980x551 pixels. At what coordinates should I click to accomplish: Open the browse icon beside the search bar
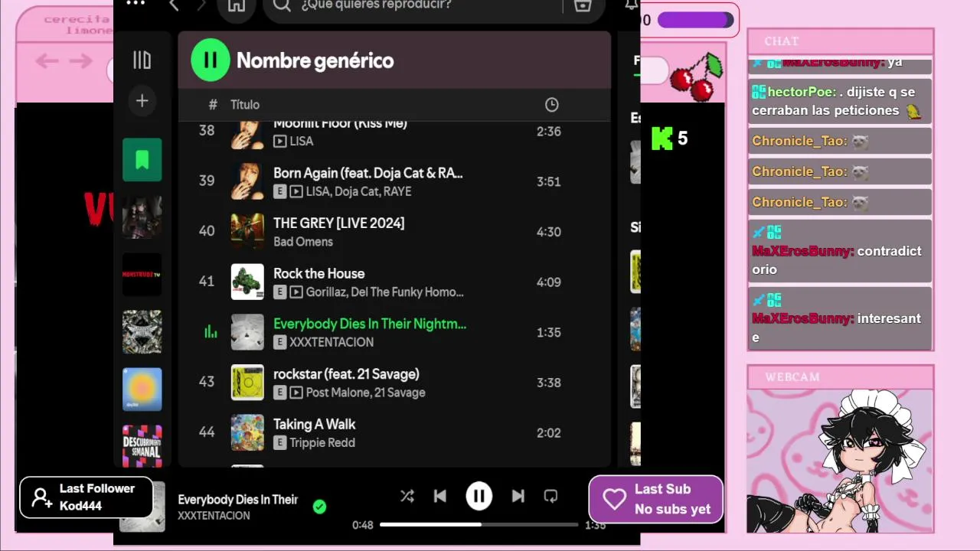pos(583,5)
